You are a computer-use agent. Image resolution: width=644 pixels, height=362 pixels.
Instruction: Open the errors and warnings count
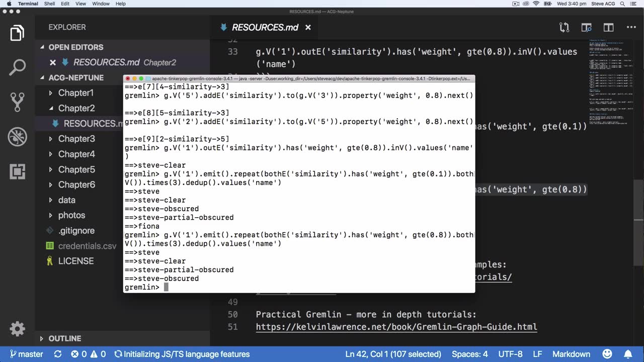[89, 354]
